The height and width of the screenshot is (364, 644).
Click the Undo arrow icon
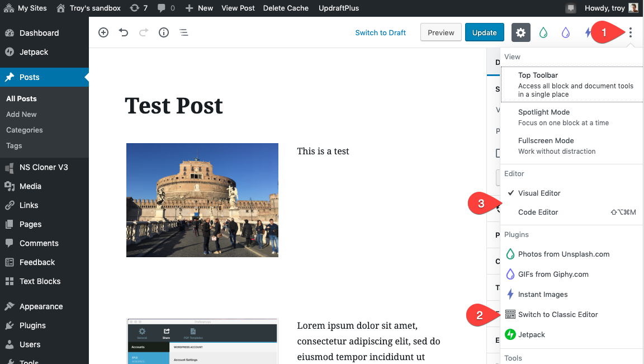click(x=124, y=32)
